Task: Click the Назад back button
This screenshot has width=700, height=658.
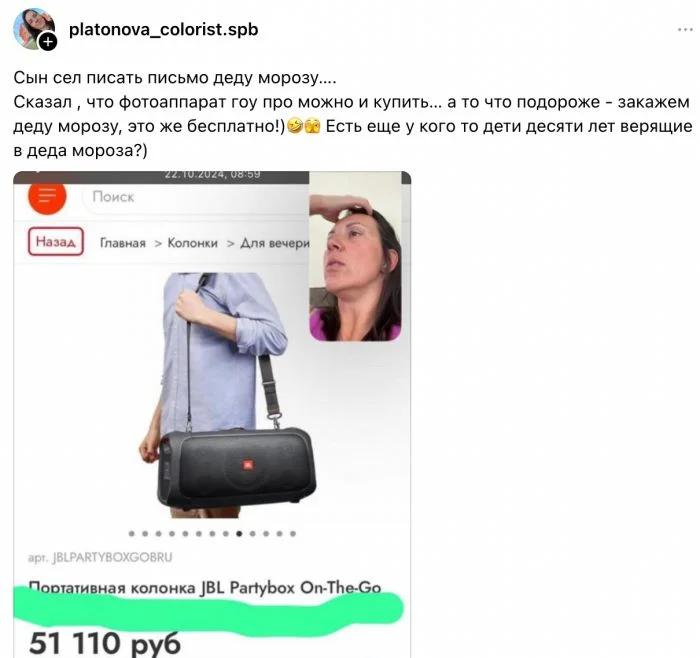Action: click(x=56, y=242)
